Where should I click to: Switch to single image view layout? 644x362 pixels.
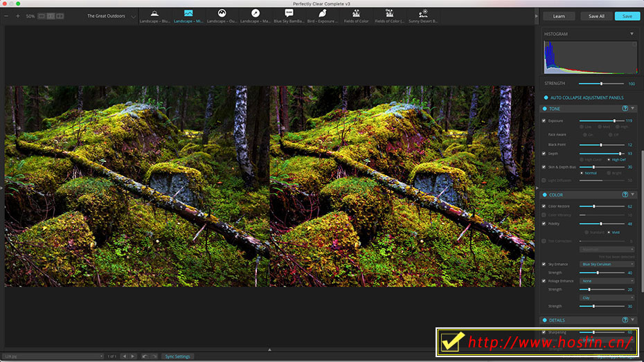[x=42, y=16]
